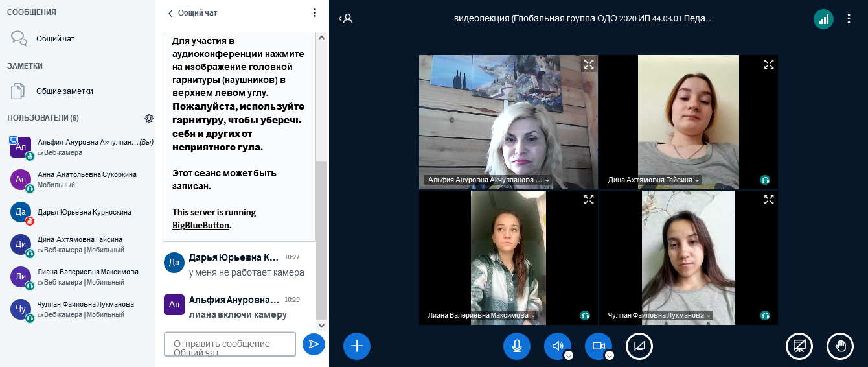Click the message input field
The height and width of the screenshot is (367, 868).
pos(229,344)
